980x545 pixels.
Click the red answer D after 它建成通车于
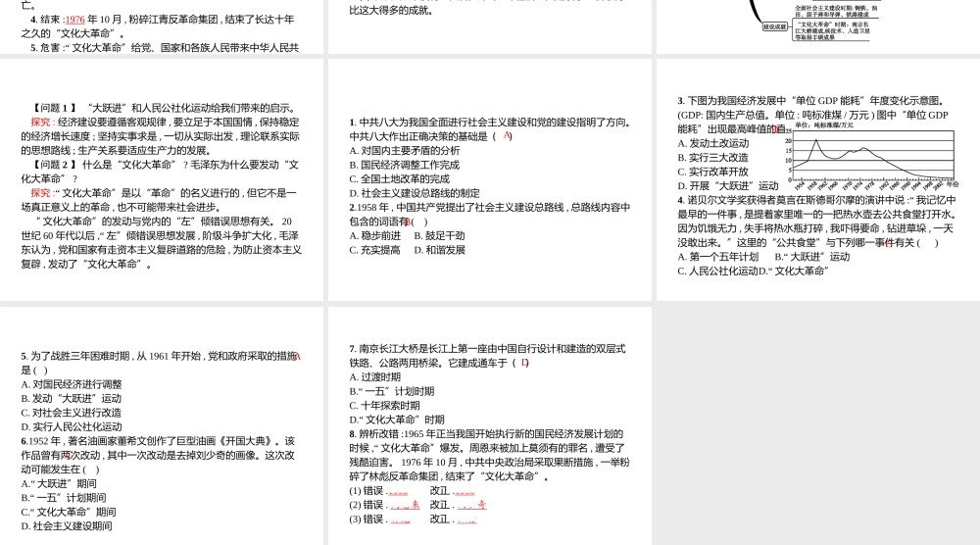[x=524, y=362]
